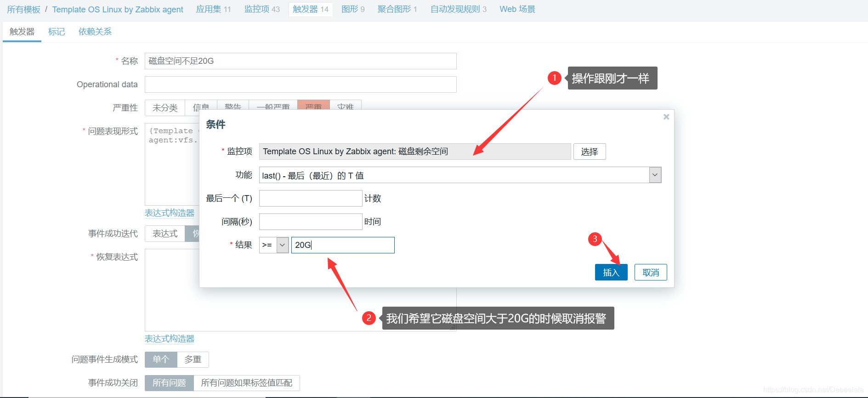Select 所有问题 for 事件成功关闭

pos(169,383)
